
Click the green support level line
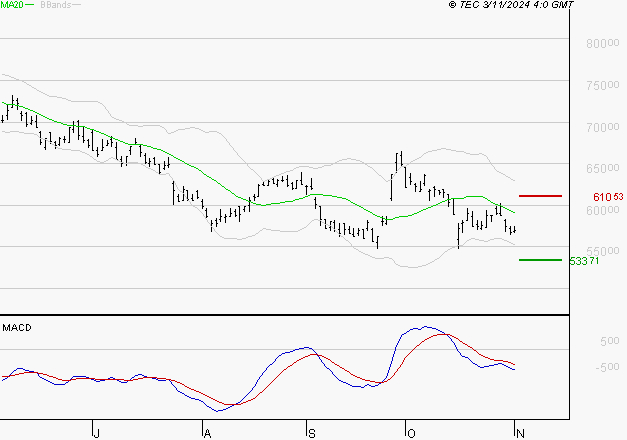[x=540, y=260]
